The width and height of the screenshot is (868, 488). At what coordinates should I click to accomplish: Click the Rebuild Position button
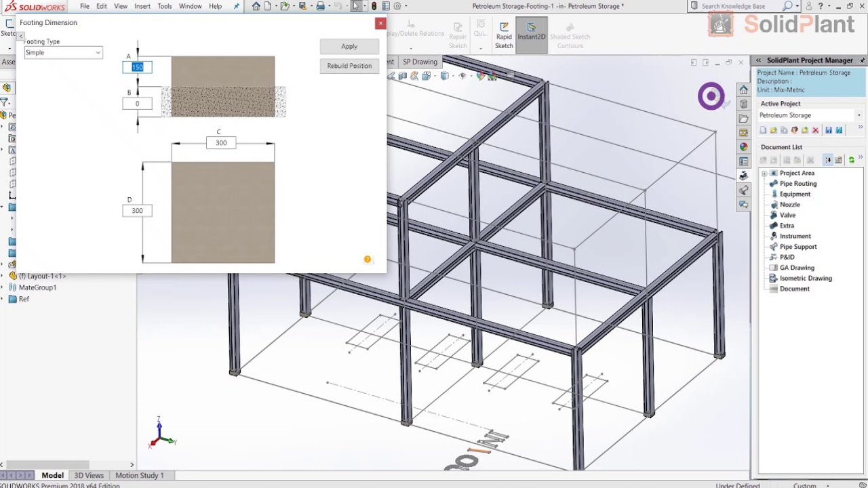click(x=349, y=66)
